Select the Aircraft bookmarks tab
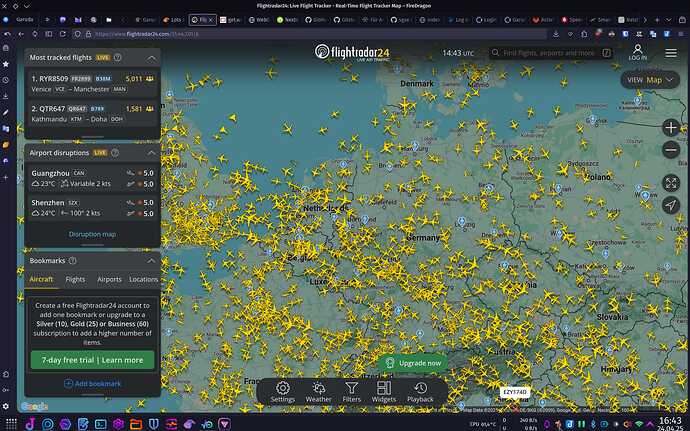This screenshot has width=690, height=431. coord(41,279)
